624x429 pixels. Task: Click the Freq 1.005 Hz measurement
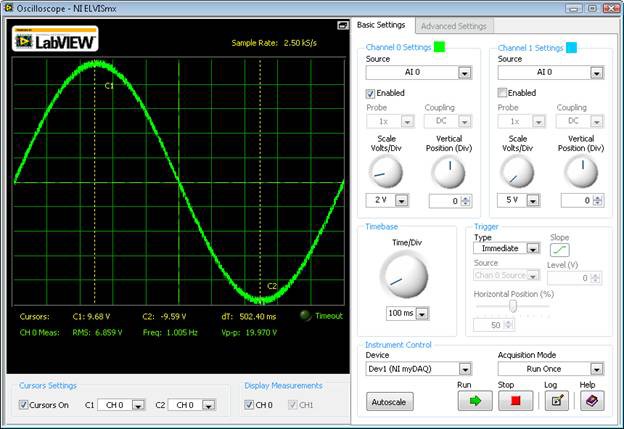click(170, 333)
